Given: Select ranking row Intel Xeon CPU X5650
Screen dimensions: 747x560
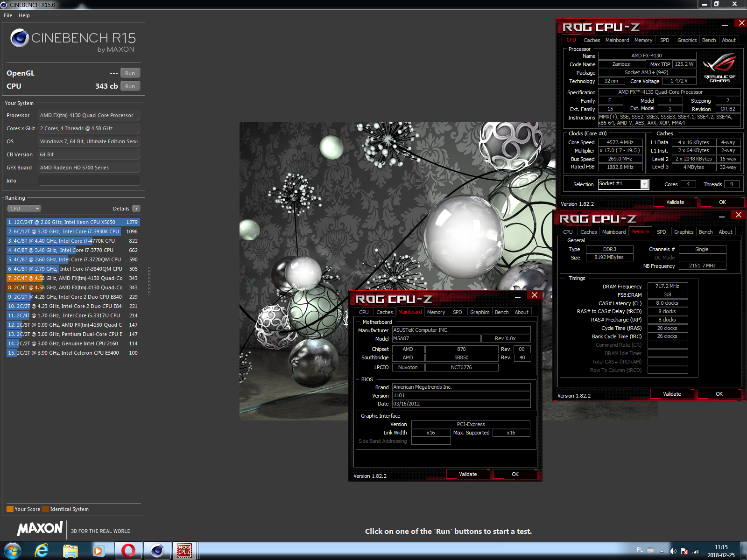Looking at the screenshot, I should tap(73, 222).
